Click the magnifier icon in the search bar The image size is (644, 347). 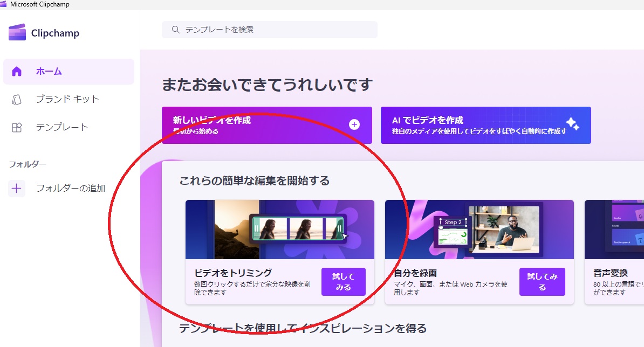point(175,30)
